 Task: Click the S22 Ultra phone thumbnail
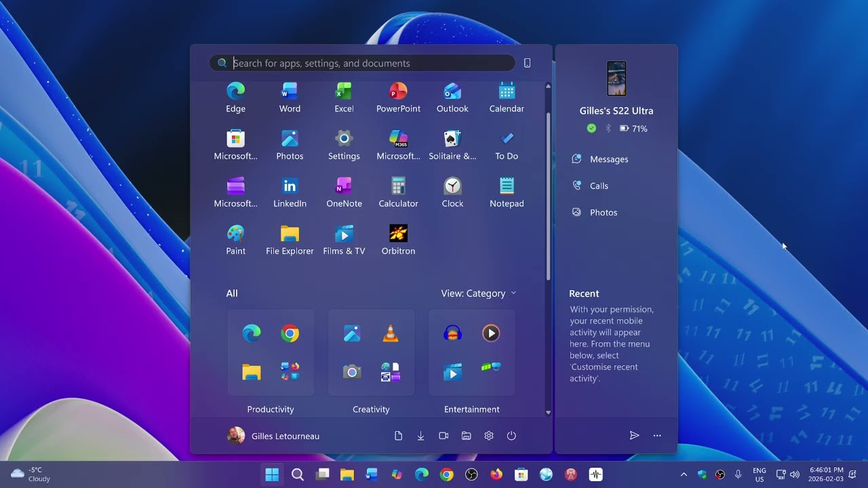click(616, 79)
